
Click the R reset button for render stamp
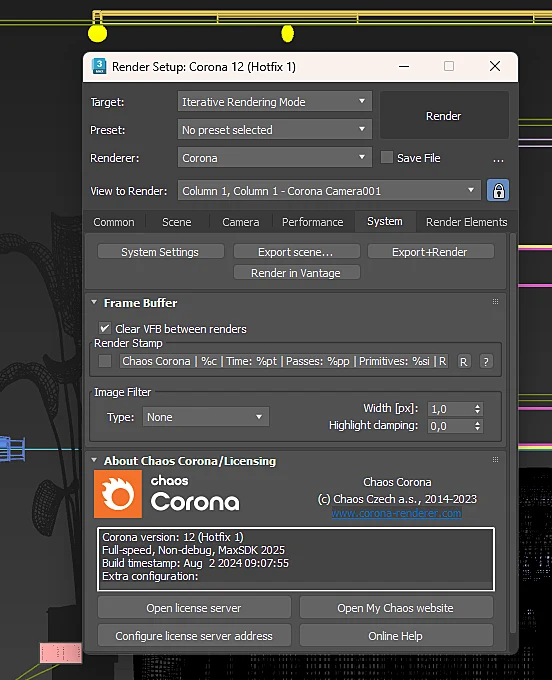(x=464, y=362)
